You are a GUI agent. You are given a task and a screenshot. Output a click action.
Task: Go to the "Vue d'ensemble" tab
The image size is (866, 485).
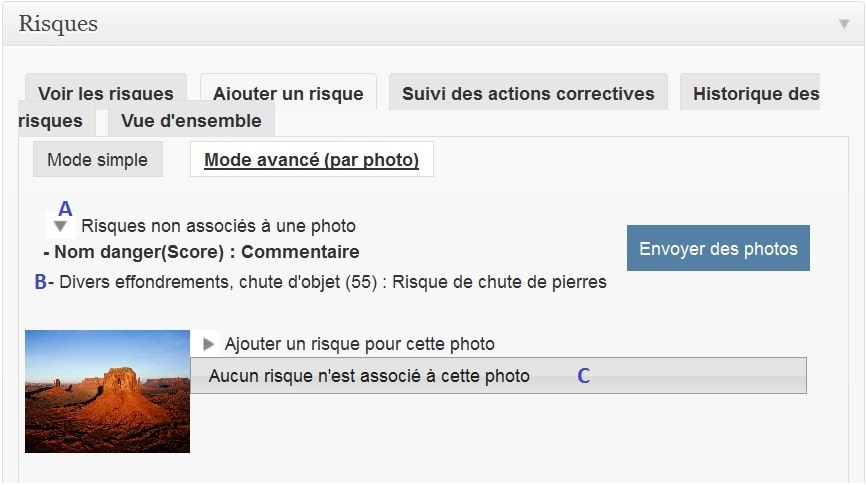[191, 121]
